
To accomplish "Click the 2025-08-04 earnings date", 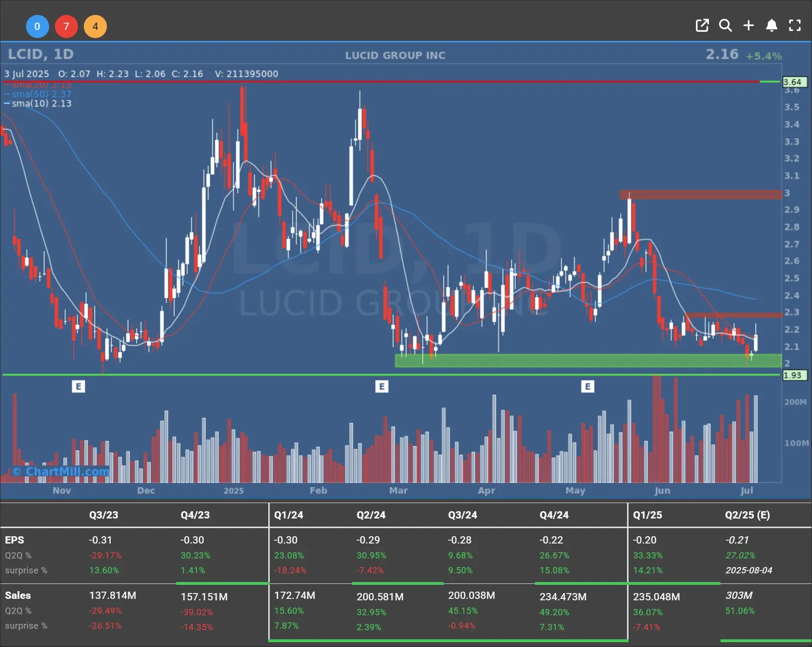I will [749, 570].
